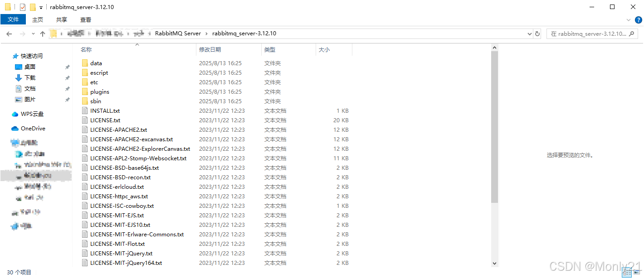Viewport: 644px width, 278px height.
Task: Select the file LICENSE-BSD-base64js.txt
Action: coord(124,168)
